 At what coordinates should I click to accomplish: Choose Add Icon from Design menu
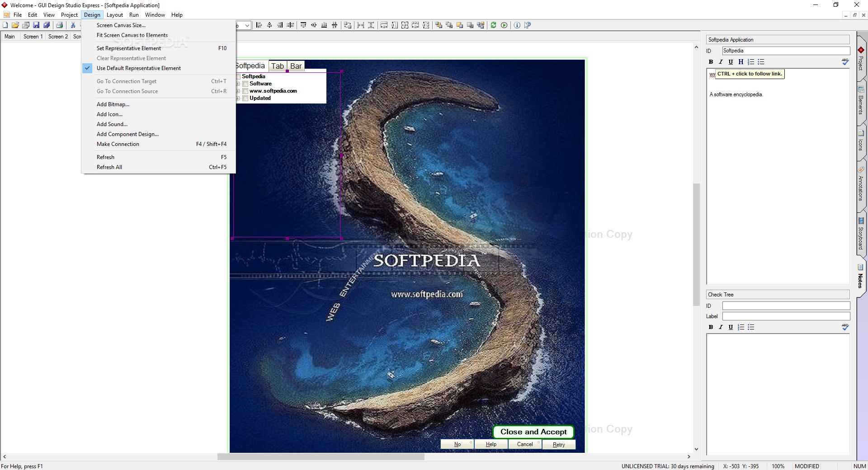(x=158, y=114)
